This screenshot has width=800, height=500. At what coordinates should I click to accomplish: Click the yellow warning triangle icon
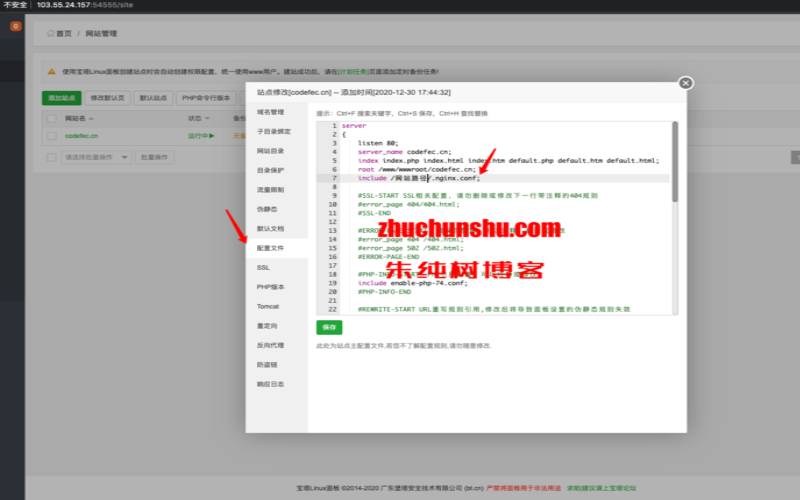pos(52,72)
